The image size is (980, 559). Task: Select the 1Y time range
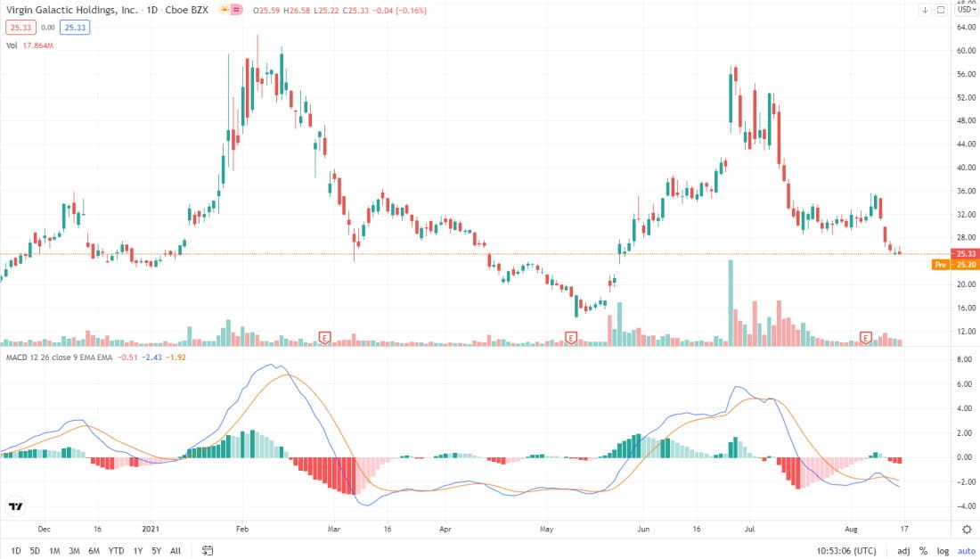138,551
